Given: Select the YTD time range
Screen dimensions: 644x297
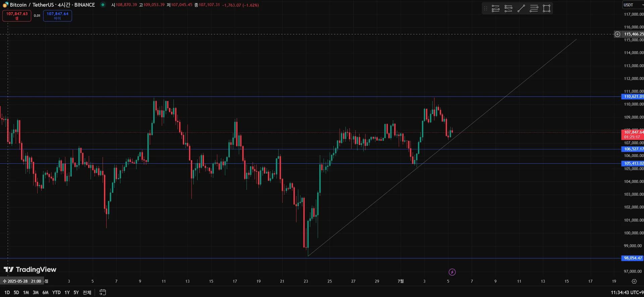Looking at the screenshot, I should coord(56,293).
